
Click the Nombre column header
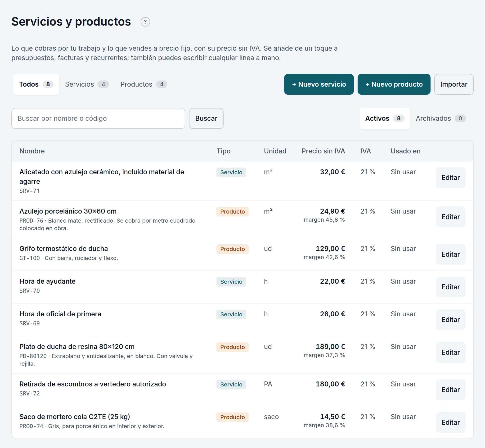click(x=32, y=151)
